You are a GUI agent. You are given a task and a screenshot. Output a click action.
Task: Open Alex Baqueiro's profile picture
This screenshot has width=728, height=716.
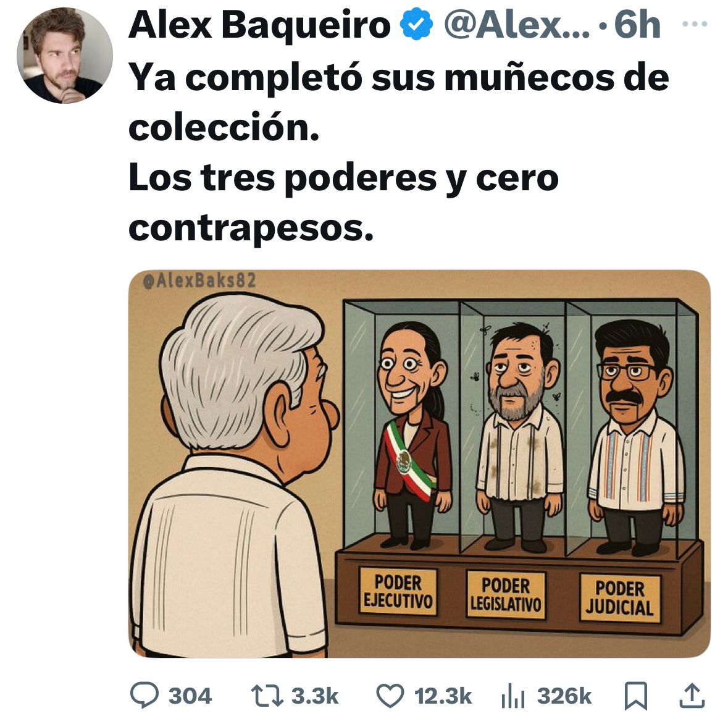click(65, 55)
